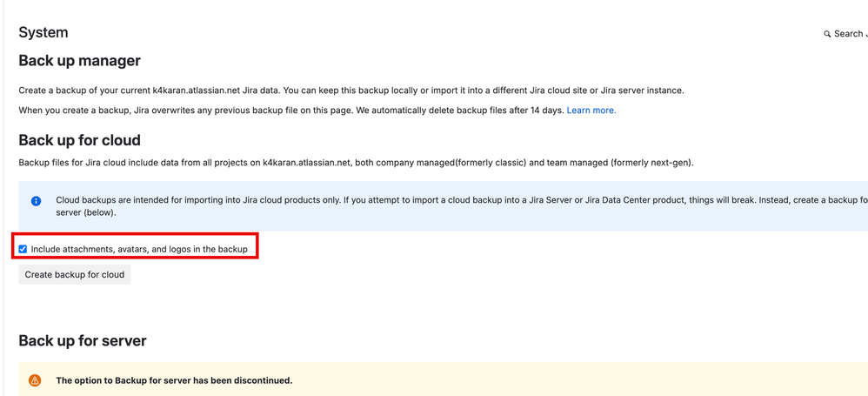868x396 pixels.
Task: Select the System page heading
Action: click(43, 33)
